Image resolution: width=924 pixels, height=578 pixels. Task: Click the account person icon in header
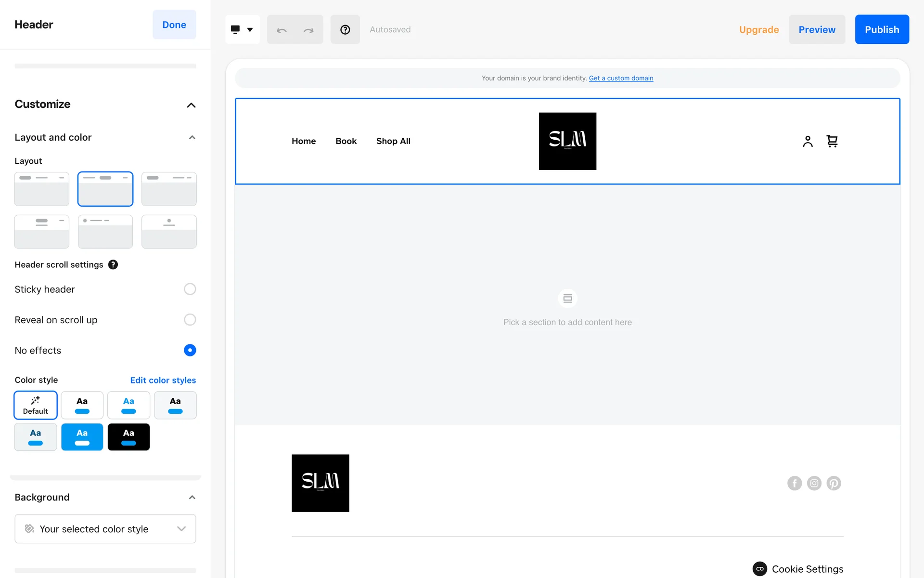pyautogui.click(x=808, y=141)
